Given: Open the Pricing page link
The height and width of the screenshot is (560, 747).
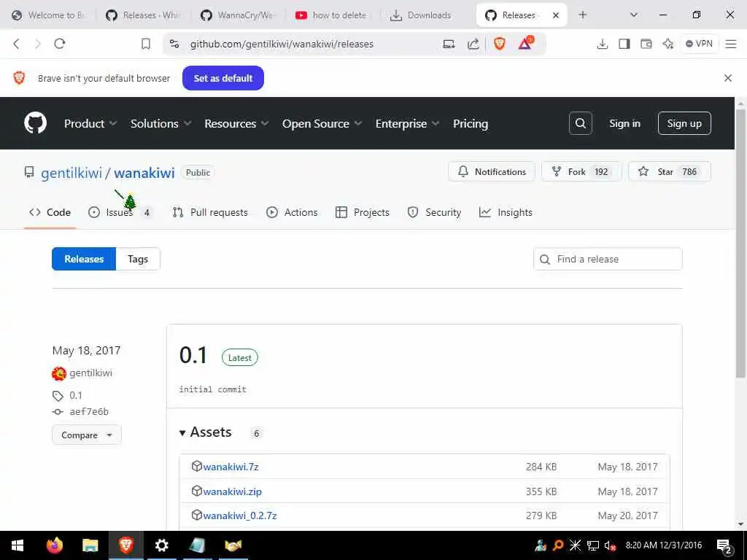Looking at the screenshot, I should pos(471,123).
